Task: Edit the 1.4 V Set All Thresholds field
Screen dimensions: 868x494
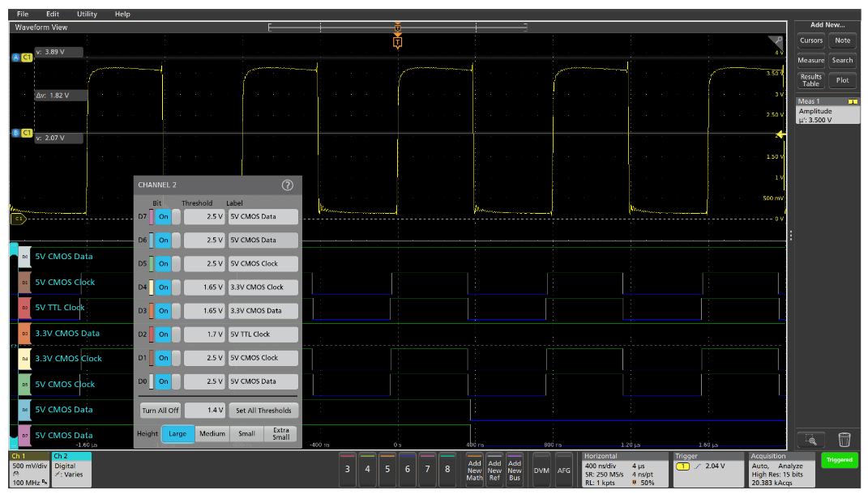Action: tap(204, 409)
